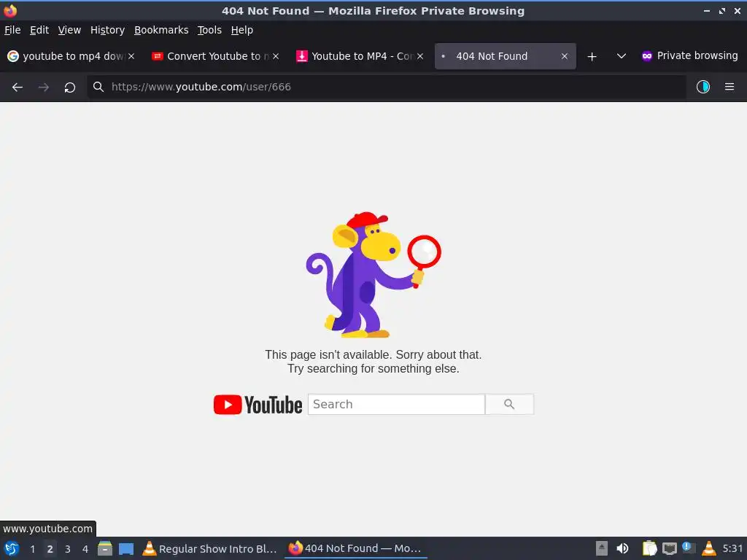Open a new tab with plus button
The height and width of the screenshot is (560, 747).
[x=592, y=57]
